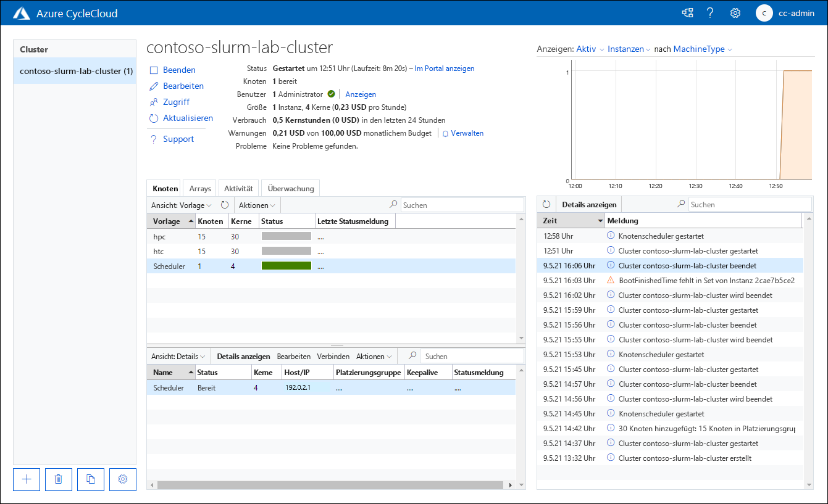Open the cluster topology icon in top bar
Viewport: 828px width, 504px height.
click(687, 12)
